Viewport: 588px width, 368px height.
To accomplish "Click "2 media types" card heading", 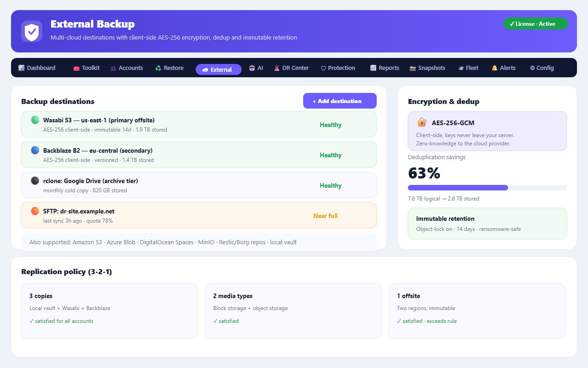I will [x=233, y=296].
